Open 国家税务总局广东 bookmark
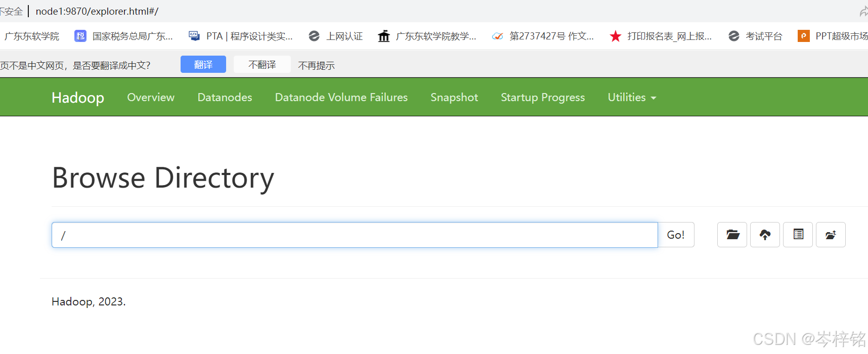The width and height of the screenshot is (868, 354). pos(124,36)
